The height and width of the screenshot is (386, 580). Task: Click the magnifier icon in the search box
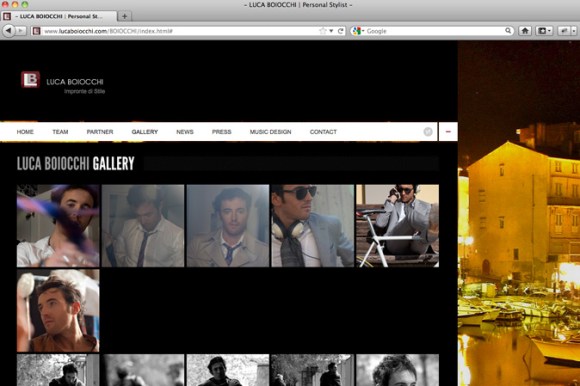pos(508,31)
